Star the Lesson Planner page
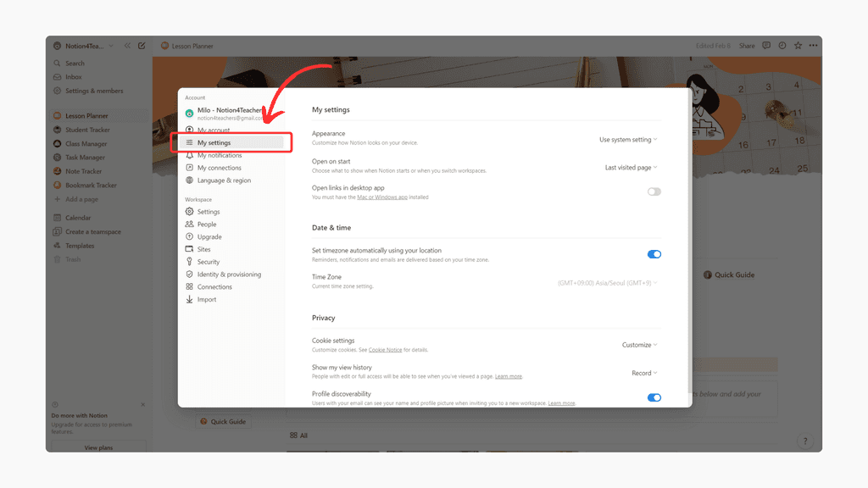The width and height of the screenshot is (868, 488). (x=797, y=46)
